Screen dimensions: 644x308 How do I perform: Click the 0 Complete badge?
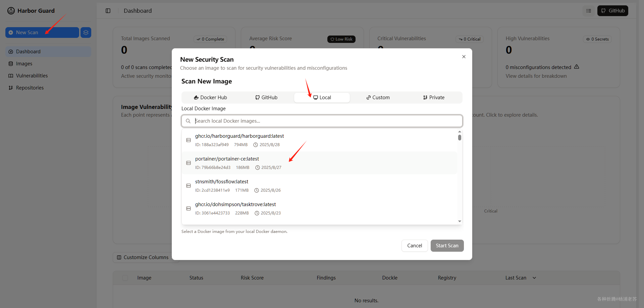pyautogui.click(x=210, y=39)
